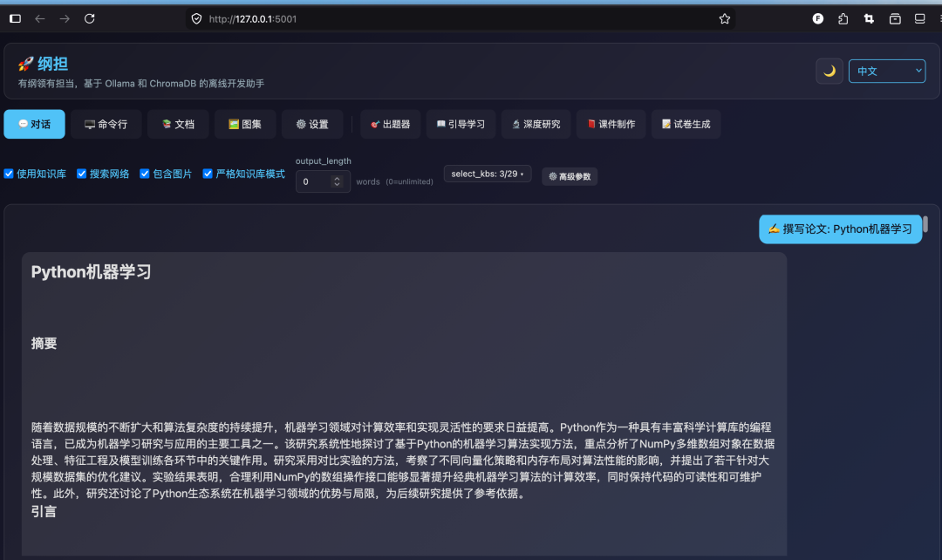
Task: Open the 试卷生成 tab
Action: (x=686, y=124)
